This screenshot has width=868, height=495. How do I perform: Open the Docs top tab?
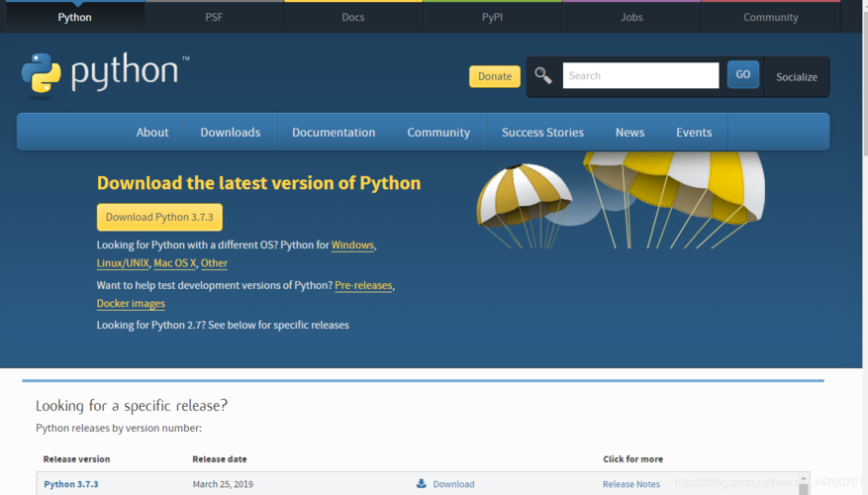[x=353, y=17]
